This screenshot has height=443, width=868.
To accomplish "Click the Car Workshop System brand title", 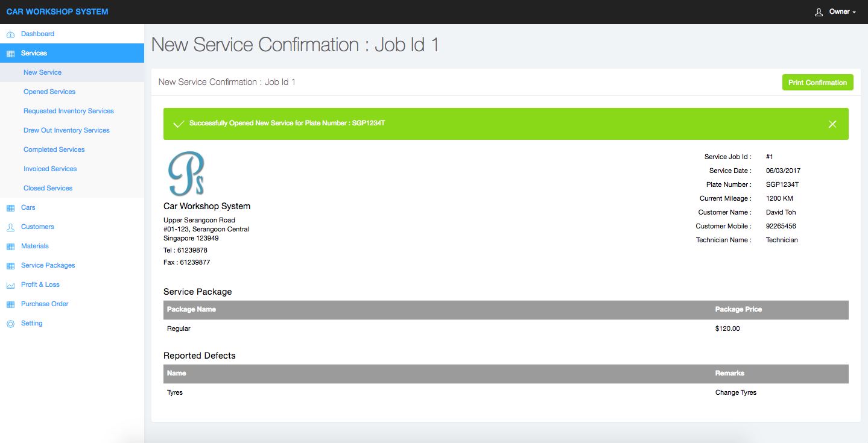I will [x=57, y=12].
